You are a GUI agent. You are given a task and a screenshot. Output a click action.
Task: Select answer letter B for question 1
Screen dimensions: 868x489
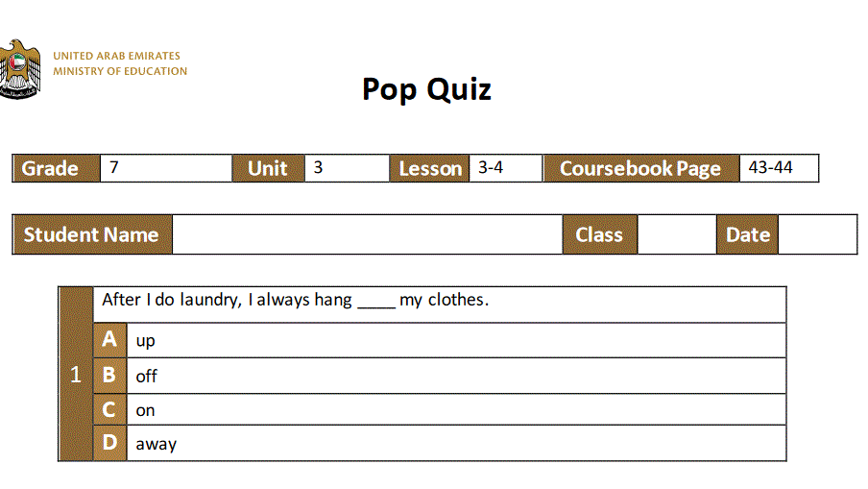tap(109, 376)
